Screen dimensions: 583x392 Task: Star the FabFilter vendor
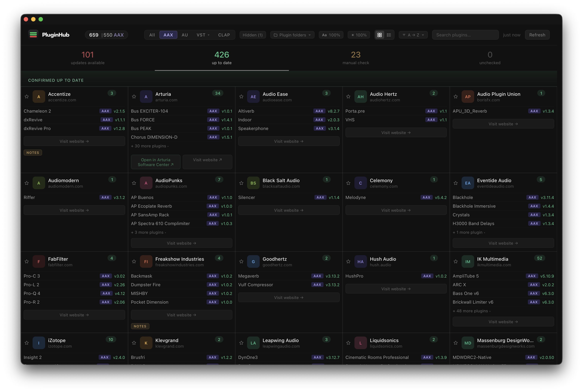[27, 261]
